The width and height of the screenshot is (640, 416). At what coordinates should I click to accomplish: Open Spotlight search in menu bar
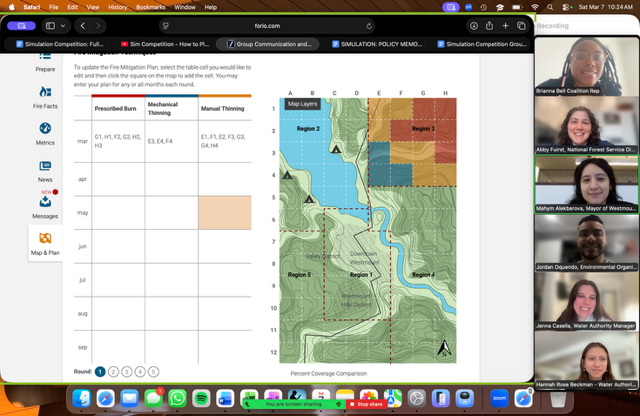550,7
